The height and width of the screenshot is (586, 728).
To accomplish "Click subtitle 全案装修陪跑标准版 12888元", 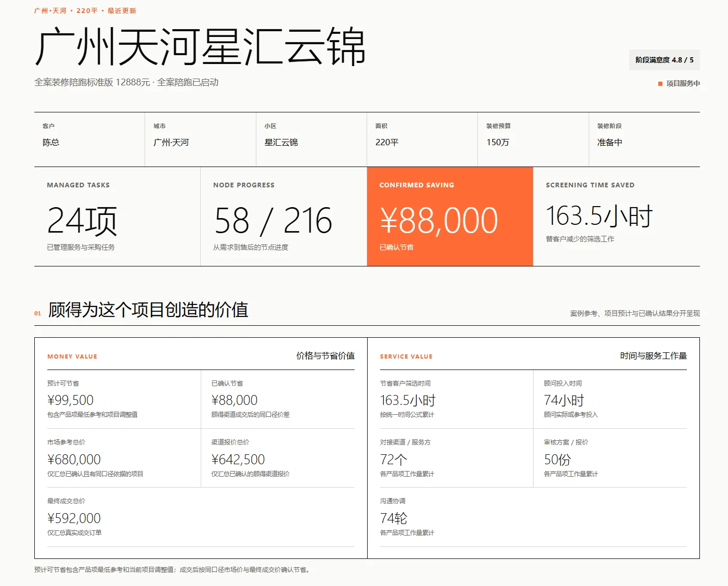I will point(92,82).
